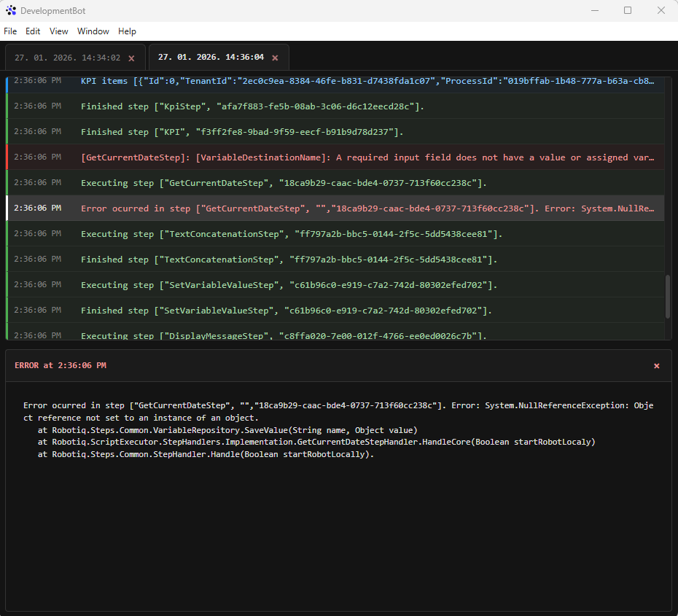Open the File menu
678x616 pixels.
[x=10, y=31]
